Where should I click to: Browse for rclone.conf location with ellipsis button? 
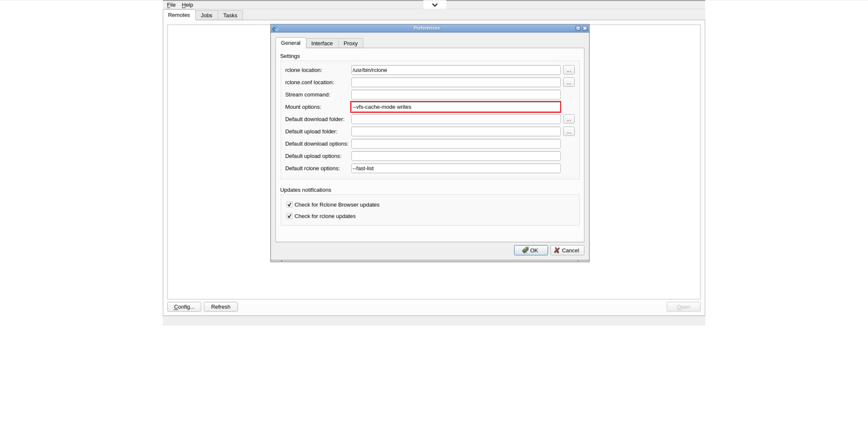pos(569,82)
